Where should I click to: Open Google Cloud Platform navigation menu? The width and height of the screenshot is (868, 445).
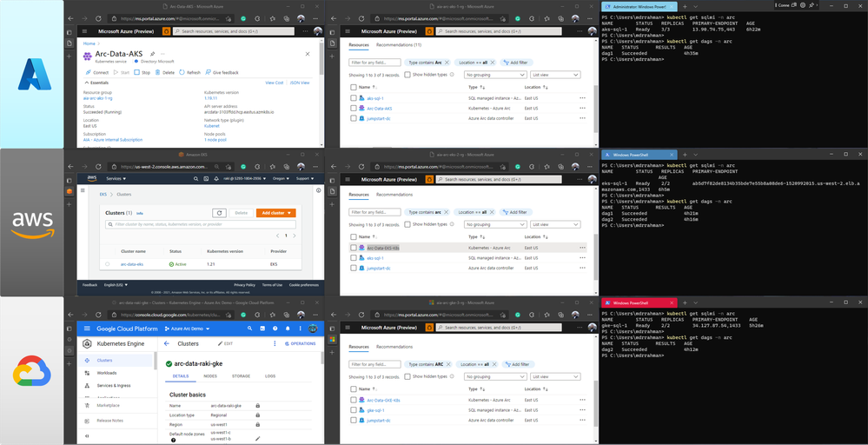87,329
